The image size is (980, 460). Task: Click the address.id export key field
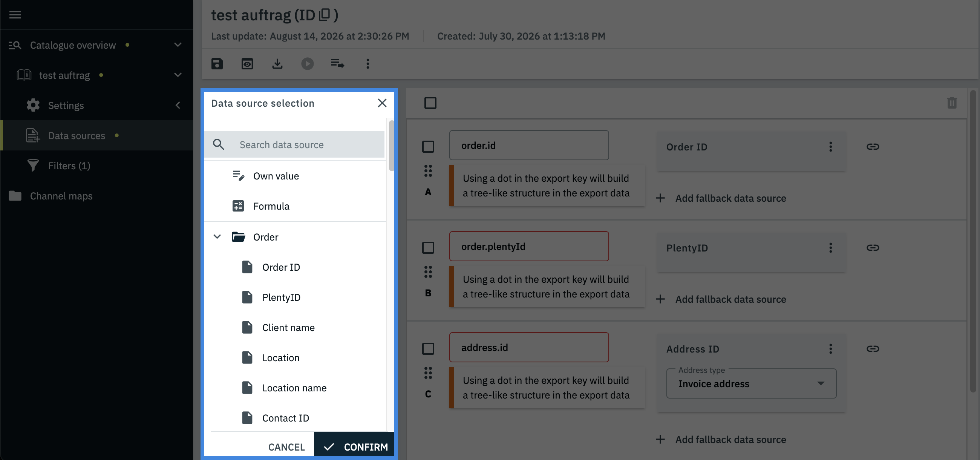[529, 347]
